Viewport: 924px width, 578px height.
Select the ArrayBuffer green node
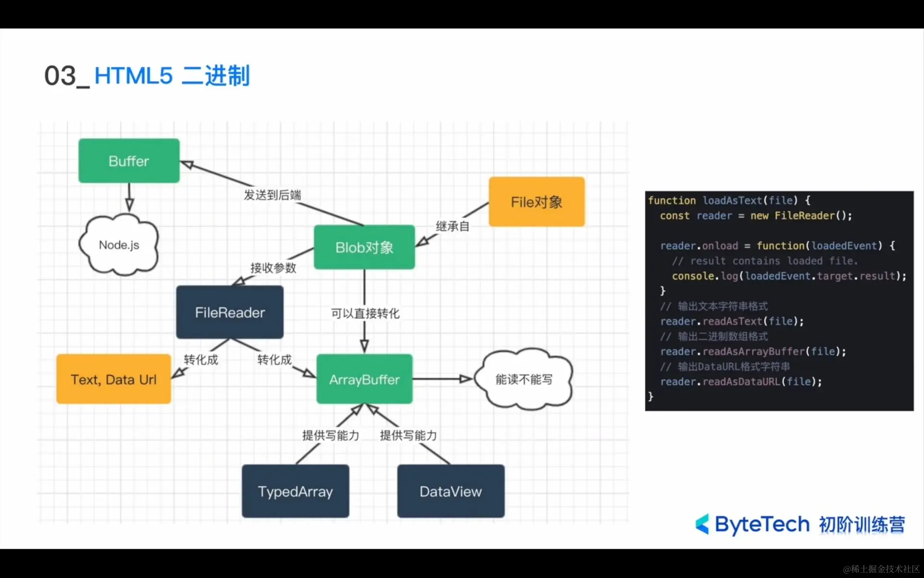(364, 380)
